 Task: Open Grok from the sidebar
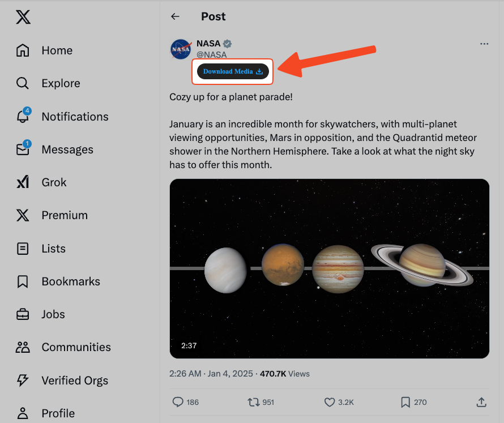click(23, 182)
